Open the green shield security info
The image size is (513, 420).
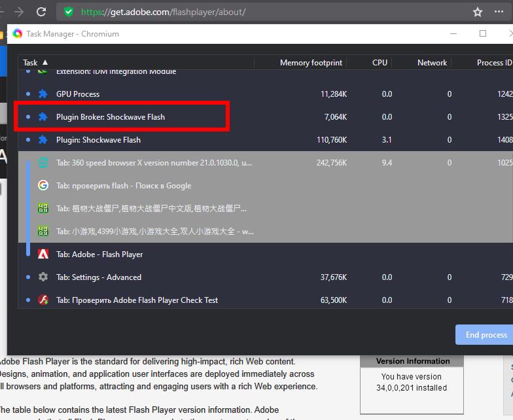(x=68, y=12)
